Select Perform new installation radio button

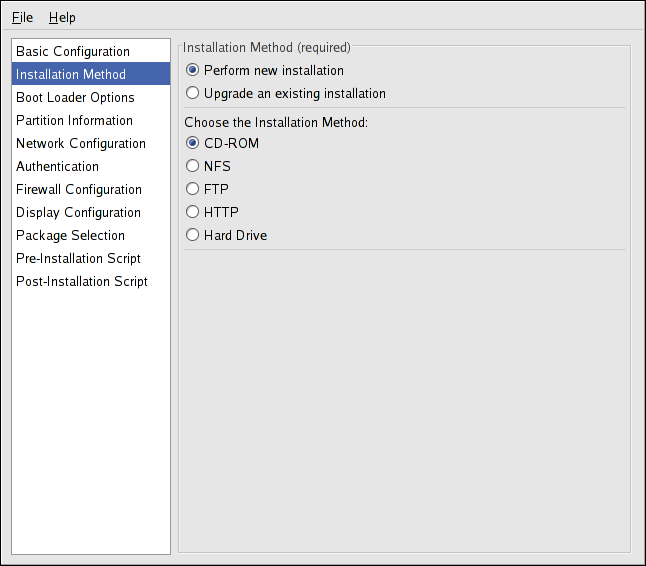[193, 71]
